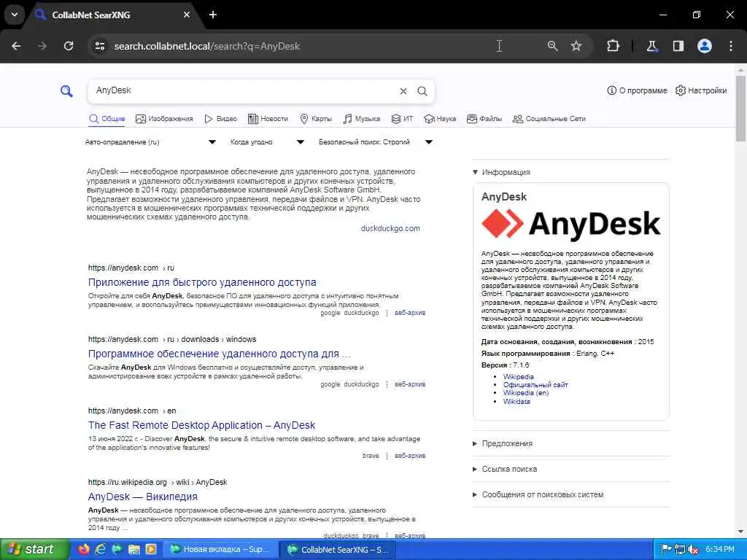Click the page vertical scrollbar thumb
The height and width of the screenshot is (560, 747).
[740, 109]
